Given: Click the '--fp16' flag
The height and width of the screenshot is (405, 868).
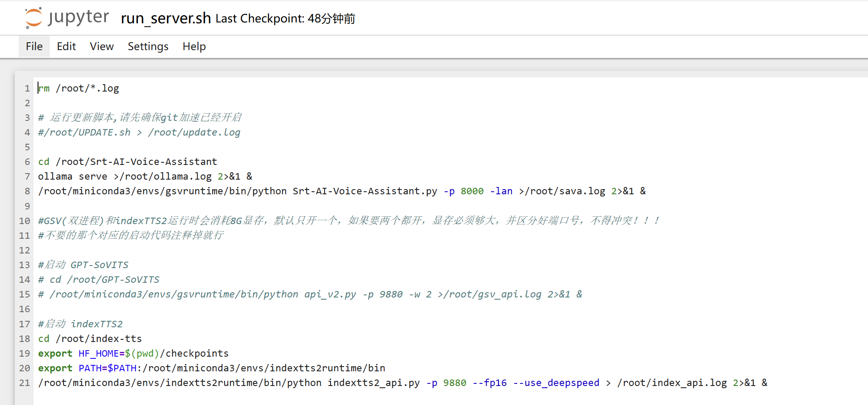Looking at the screenshot, I should point(490,383).
